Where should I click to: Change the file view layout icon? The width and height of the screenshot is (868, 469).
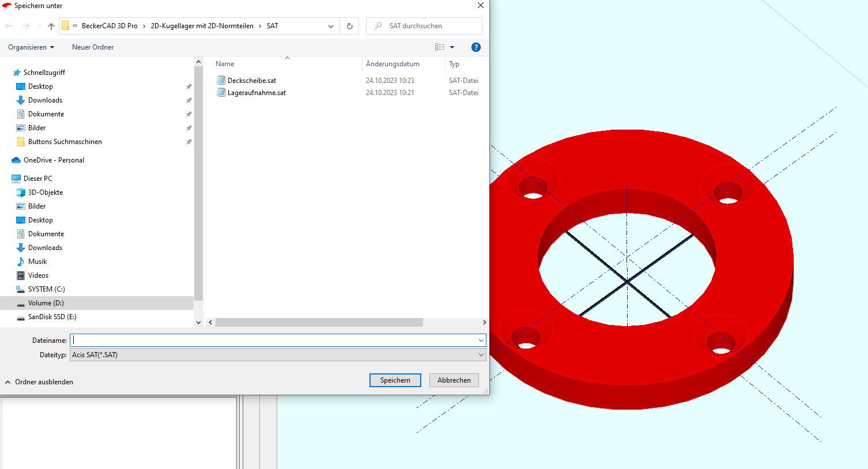point(440,47)
